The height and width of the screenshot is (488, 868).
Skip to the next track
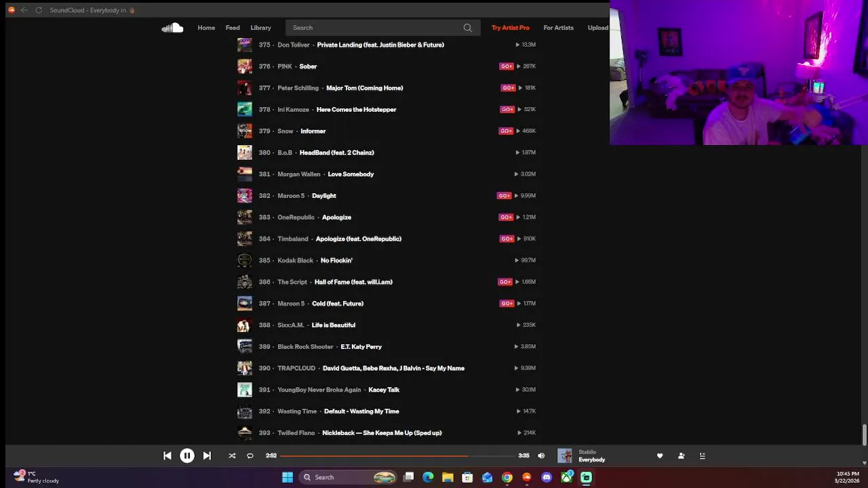207,456
